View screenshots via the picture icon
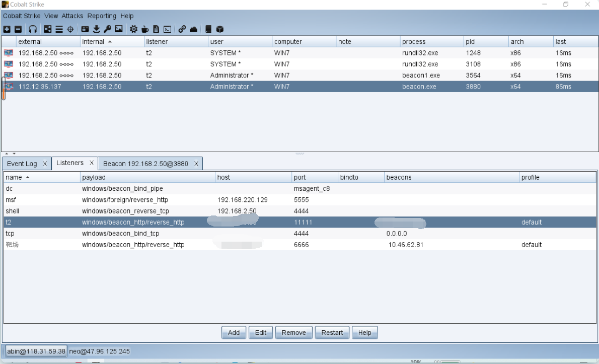The width and height of the screenshot is (599, 364). pyautogui.click(x=119, y=29)
